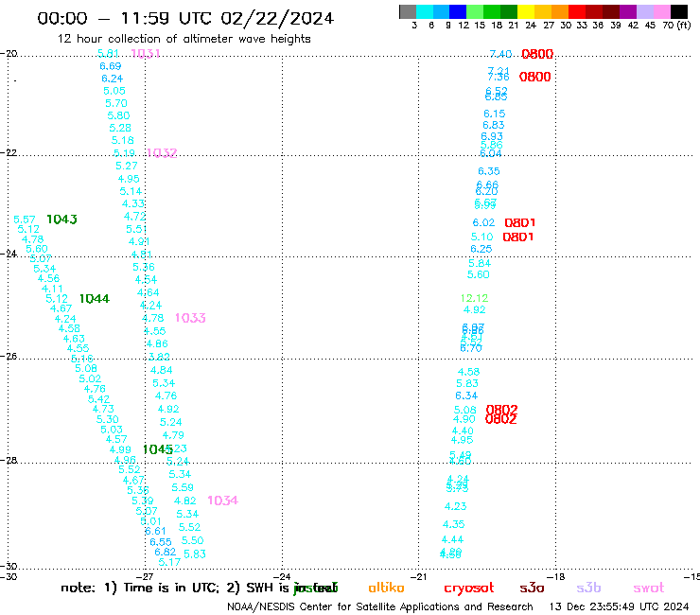
Task: Click the 4.40 wave height value
Action: click(x=463, y=431)
